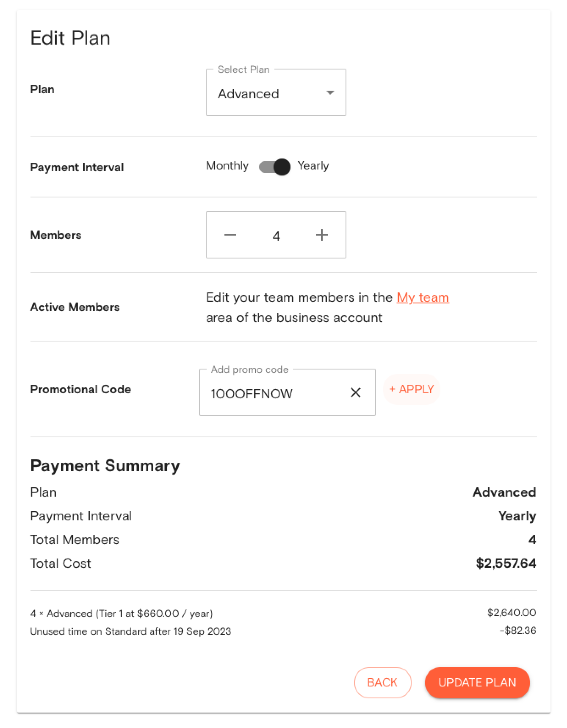The height and width of the screenshot is (728, 567).
Task: Click the Payment Summary heading
Action: (105, 466)
